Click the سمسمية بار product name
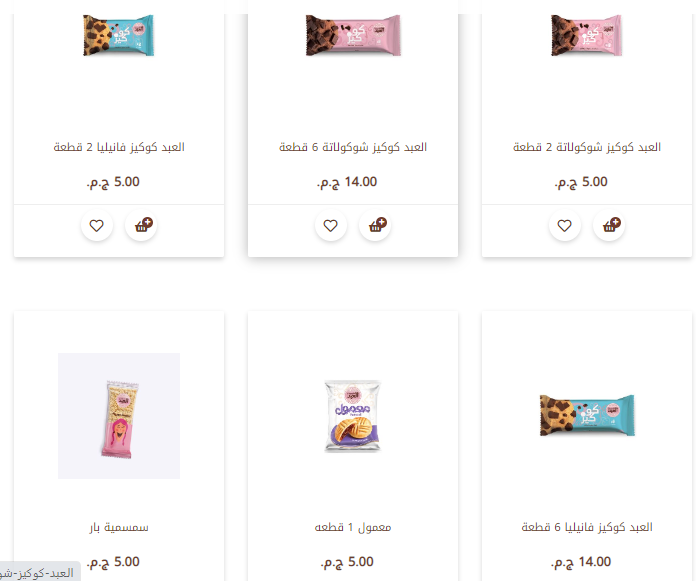 tap(119, 527)
